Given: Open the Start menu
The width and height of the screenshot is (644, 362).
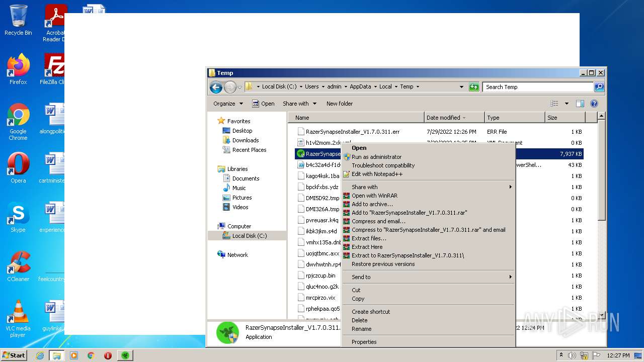Looking at the screenshot, I should (14, 355).
